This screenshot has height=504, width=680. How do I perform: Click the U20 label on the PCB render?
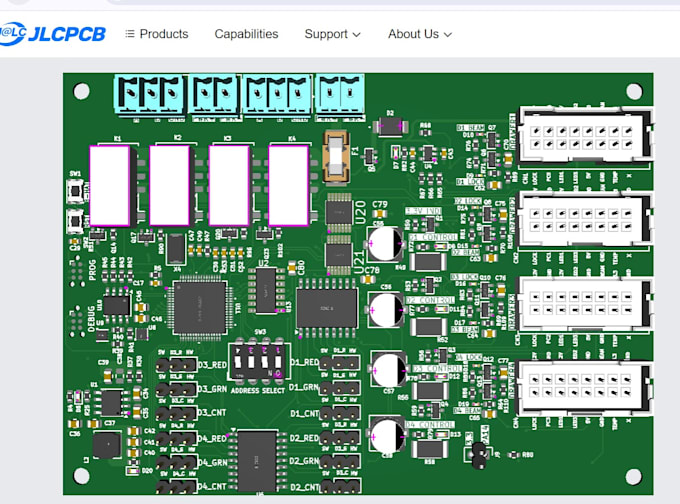(360, 212)
